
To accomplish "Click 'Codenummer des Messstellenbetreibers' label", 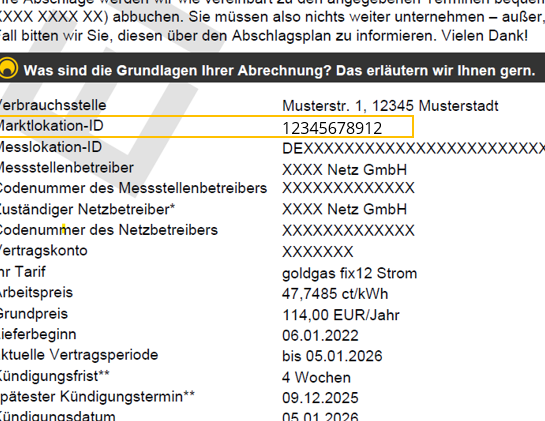I will pos(133,188).
